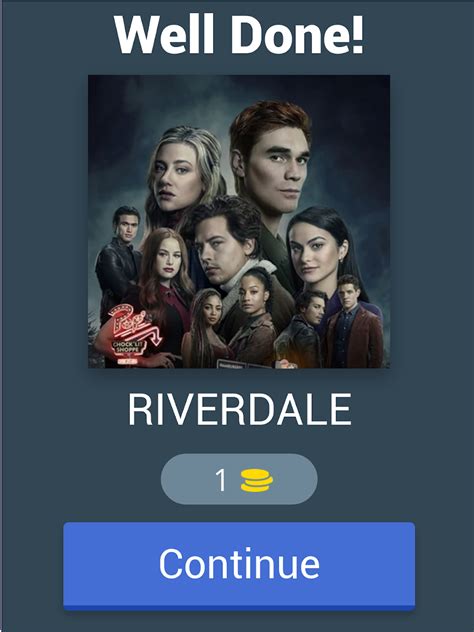This screenshot has height=632, width=474.
Task: Select the RIVERDALE answer text
Action: coord(240,410)
